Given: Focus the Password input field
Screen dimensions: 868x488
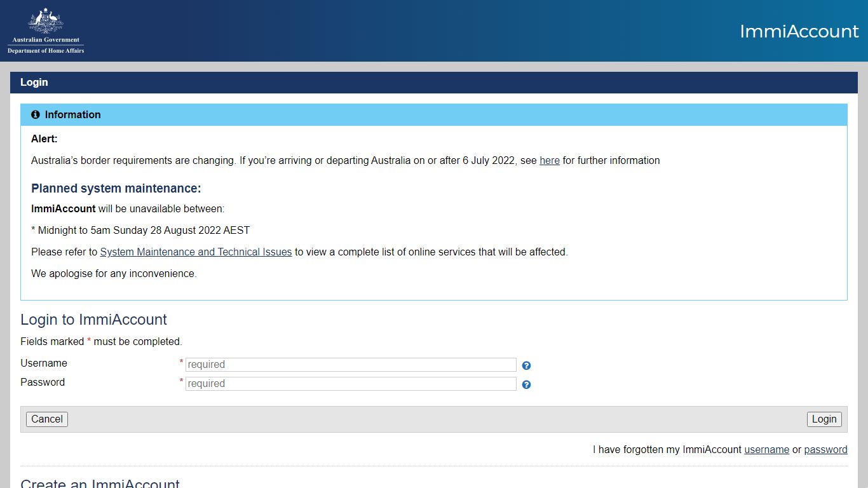Looking at the screenshot, I should tap(351, 384).
